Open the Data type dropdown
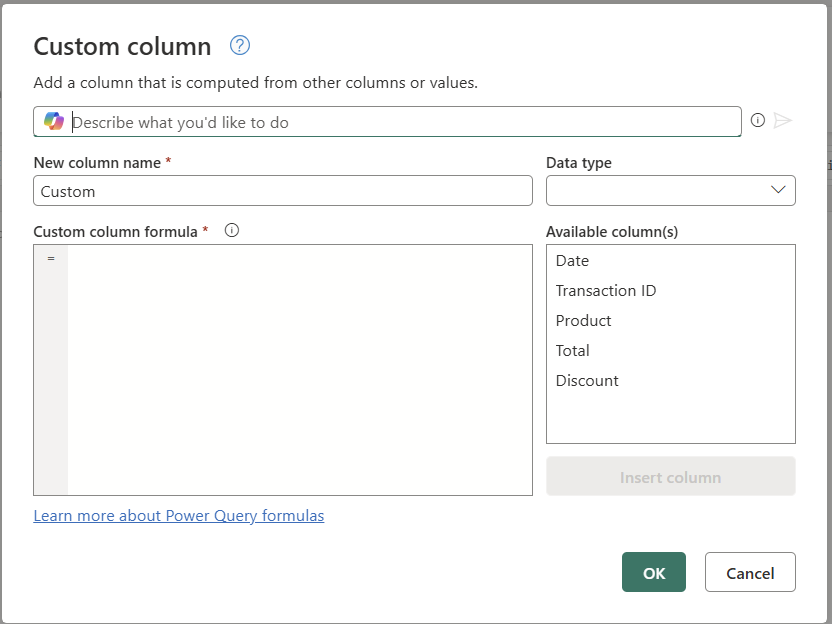Viewport: 832px width, 624px height. click(x=670, y=190)
